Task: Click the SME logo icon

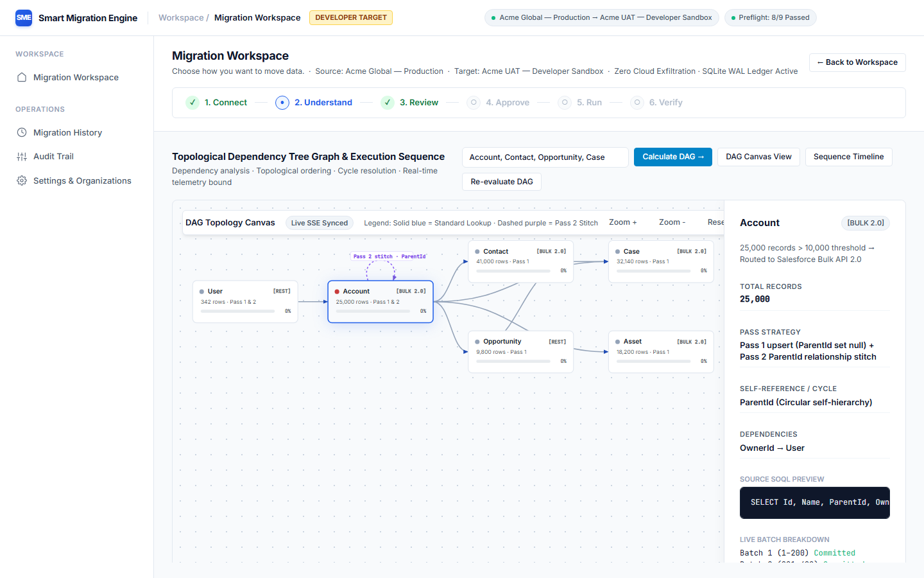Action: click(x=24, y=18)
